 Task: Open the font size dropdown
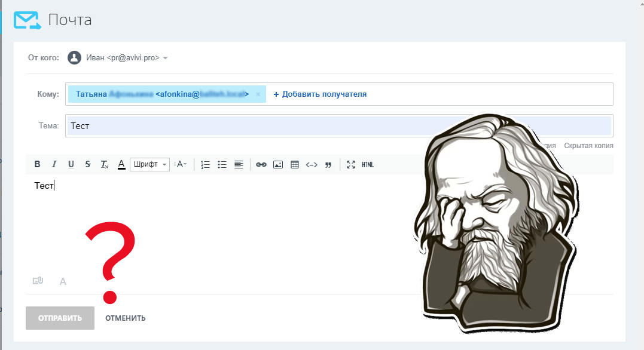tap(181, 164)
